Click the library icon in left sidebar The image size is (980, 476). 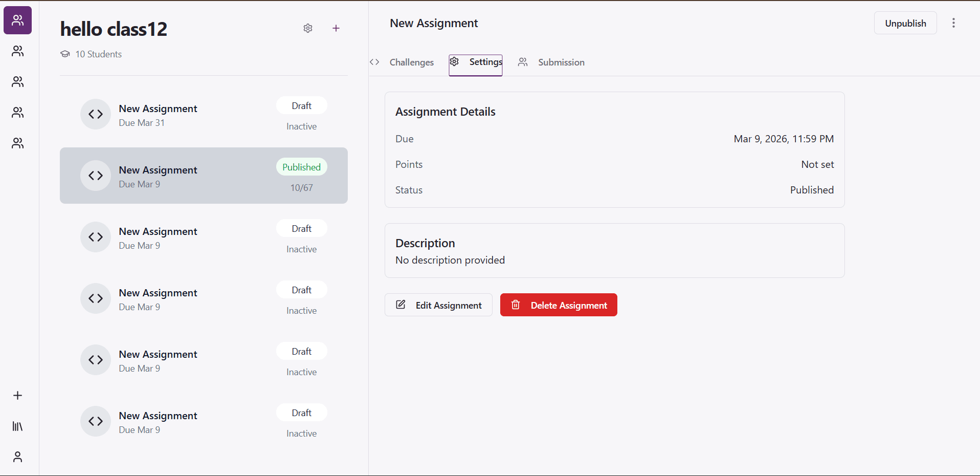click(x=17, y=426)
